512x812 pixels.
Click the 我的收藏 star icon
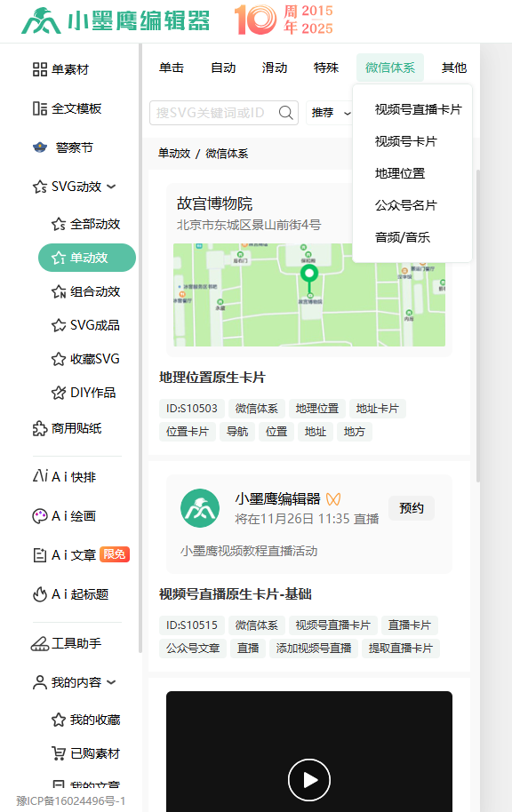59,720
